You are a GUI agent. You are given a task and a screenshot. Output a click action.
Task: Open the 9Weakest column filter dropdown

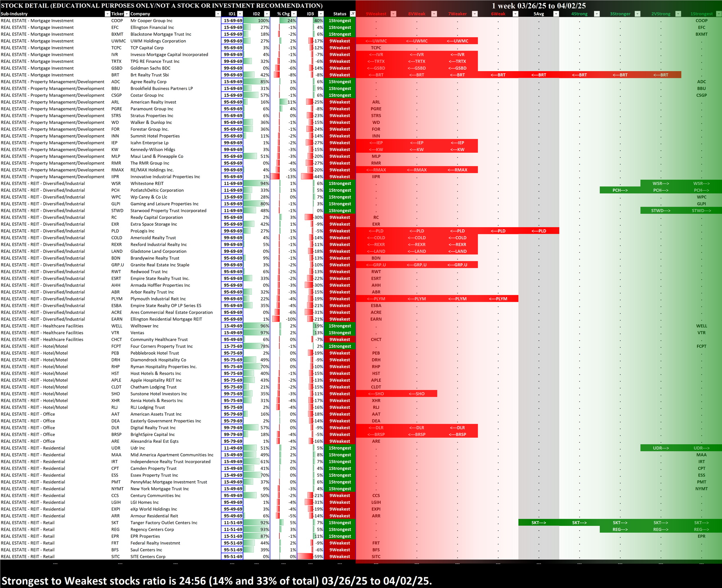coord(393,14)
